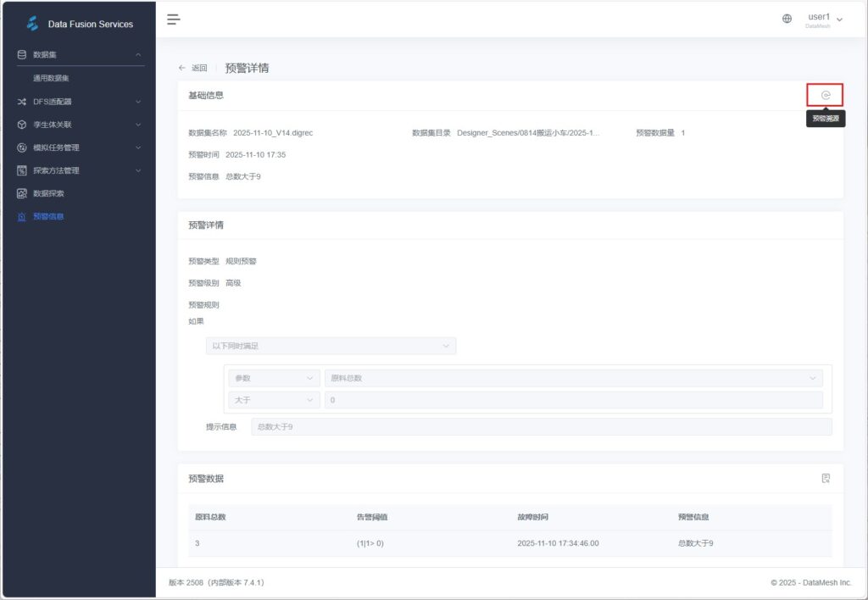The width and height of the screenshot is (868, 600).
Task: Open the 参数 type dropdown
Action: pyautogui.click(x=273, y=378)
